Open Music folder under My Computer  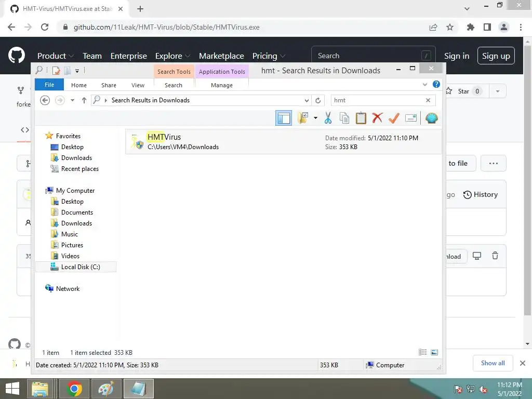coord(69,234)
